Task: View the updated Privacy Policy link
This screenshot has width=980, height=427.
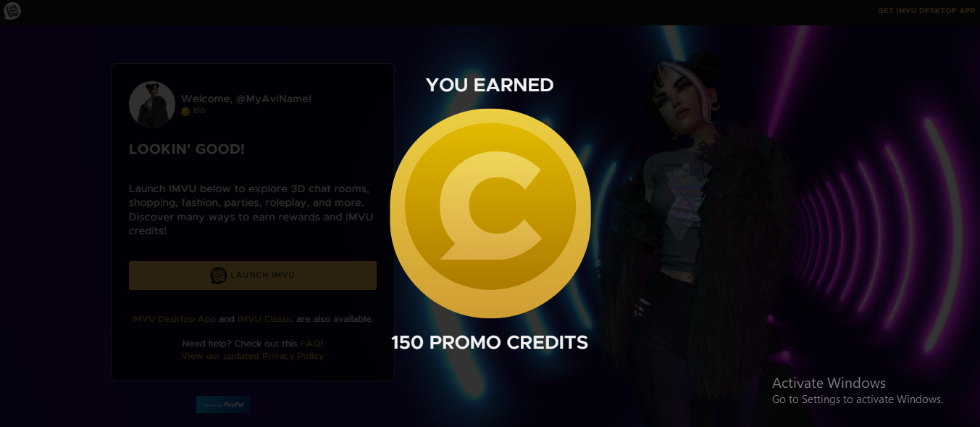Action: point(253,357)
